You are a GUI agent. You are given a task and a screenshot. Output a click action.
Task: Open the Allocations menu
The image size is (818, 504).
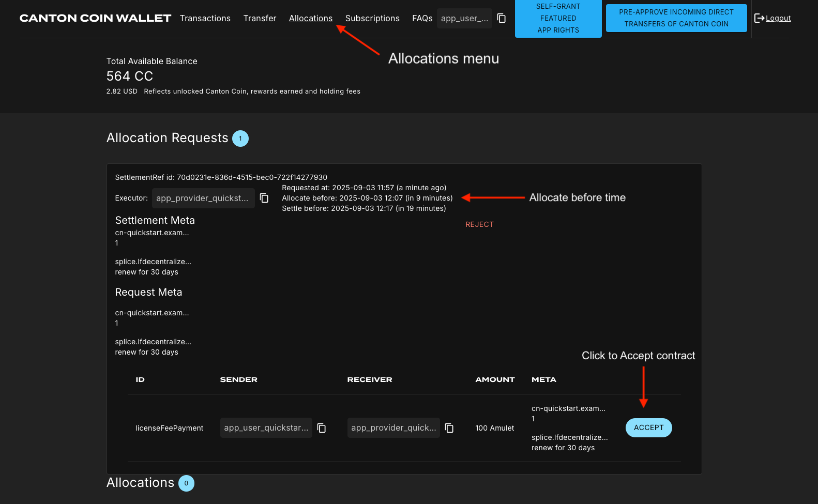tap(310, 18)
